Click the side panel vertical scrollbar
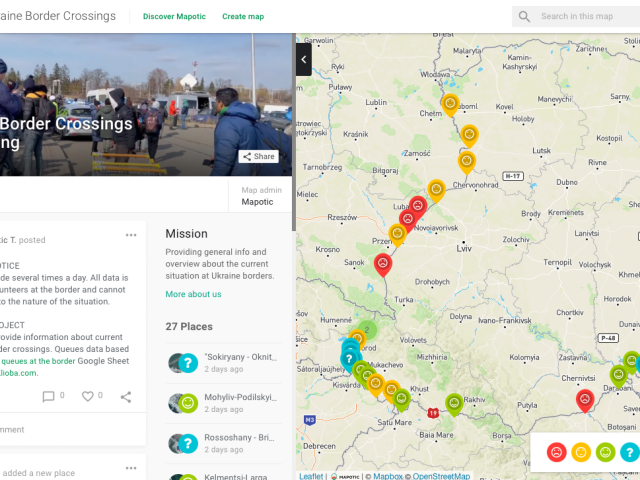640x480 pixels. pos(294,133)
